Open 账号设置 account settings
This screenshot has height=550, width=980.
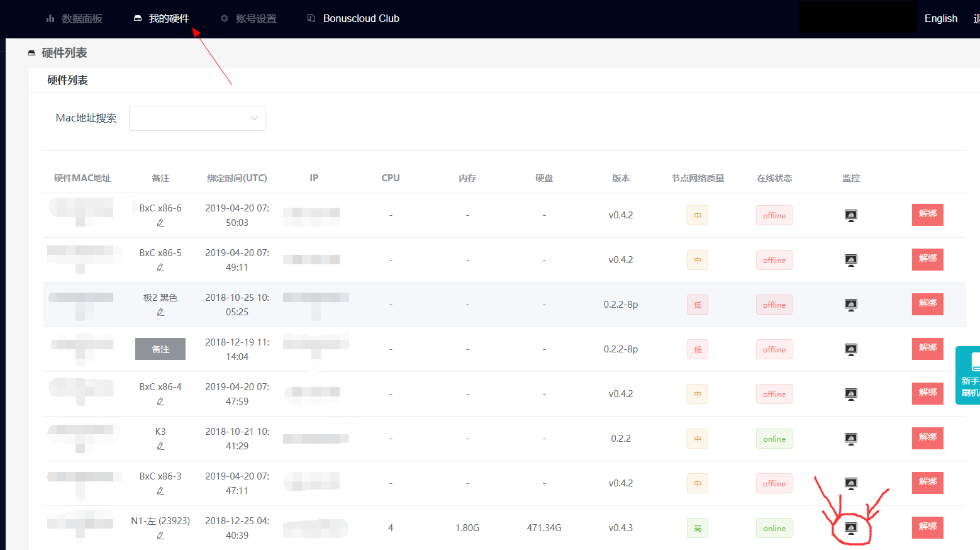point(248,19)
